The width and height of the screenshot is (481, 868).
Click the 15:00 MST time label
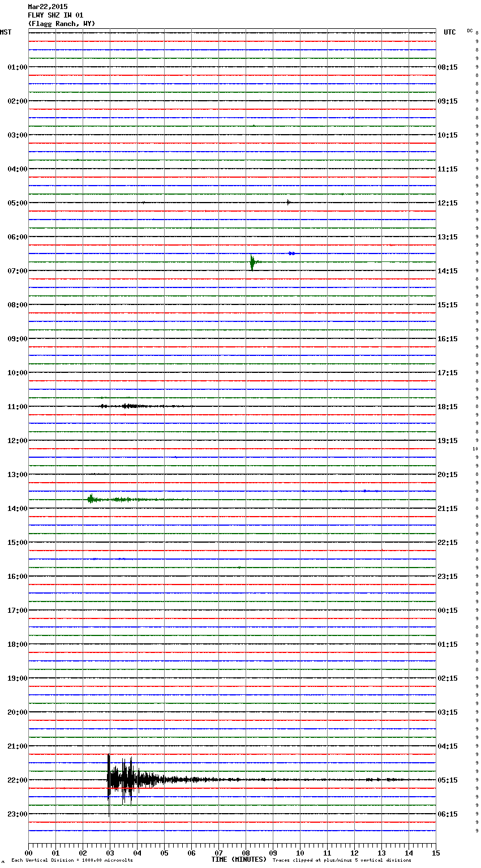pos(17,542)
